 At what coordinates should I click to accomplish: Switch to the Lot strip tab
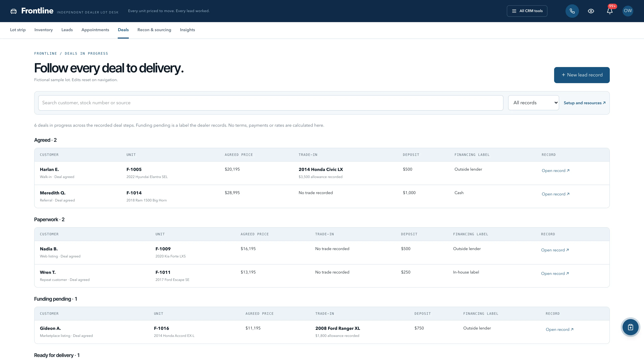pyautogui.click(x=18, y=30)
